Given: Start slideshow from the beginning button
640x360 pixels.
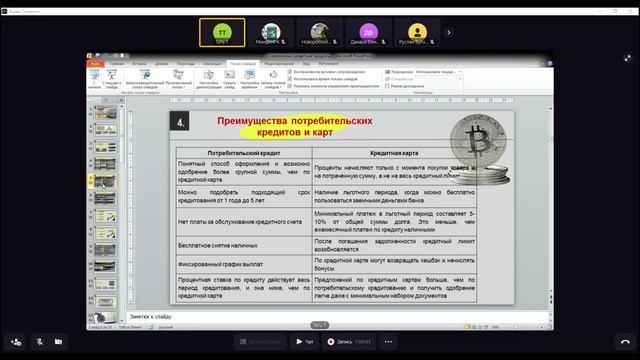Looking at the screenshot, I should pos(94,79).
